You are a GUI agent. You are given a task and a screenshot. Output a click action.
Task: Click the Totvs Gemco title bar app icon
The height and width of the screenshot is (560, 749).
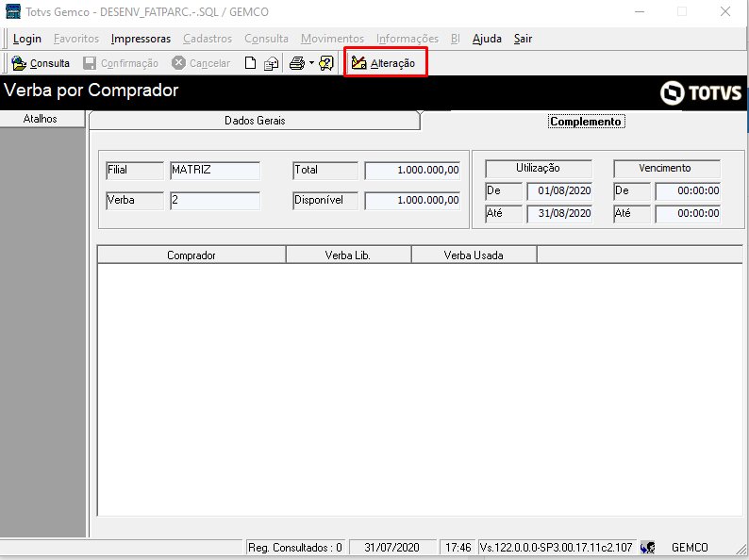pyautogui.click(x=13, y=11)
